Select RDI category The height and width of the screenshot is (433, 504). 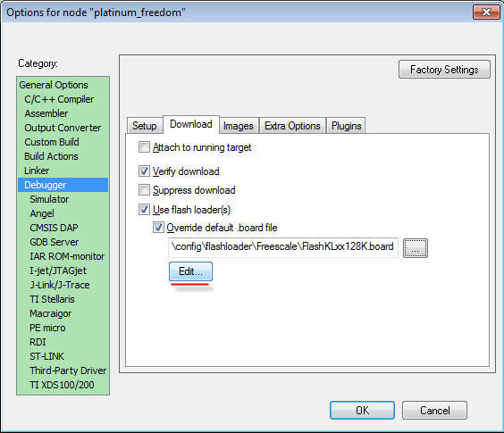pyautogui.click(x=38, y=342)
